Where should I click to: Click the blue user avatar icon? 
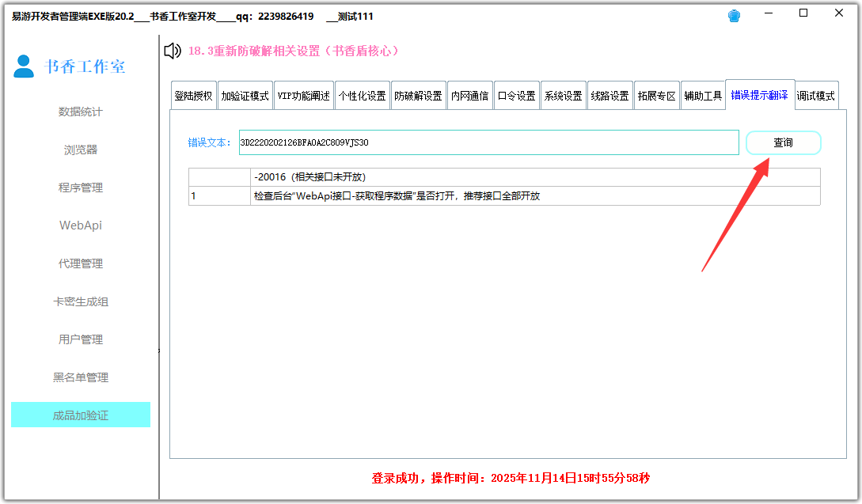24,66
